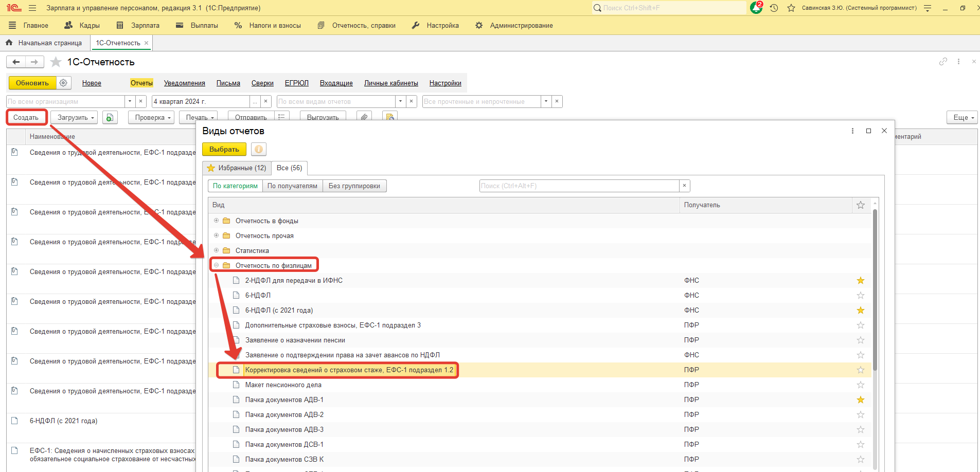Collapse the Отчетность по физлицам folder
980x472 pixels.
pyautogui.click(x=217, y=265)
